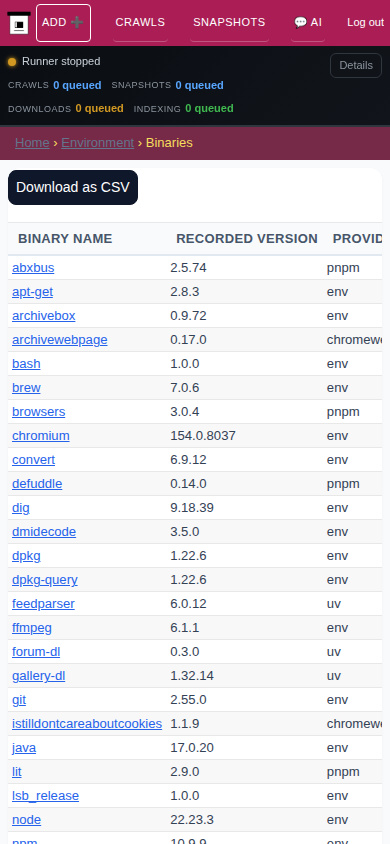Open the istilldontcareaboutcookies binary link
The width and height of the screenshot is (390, 844).
(87, 723)
